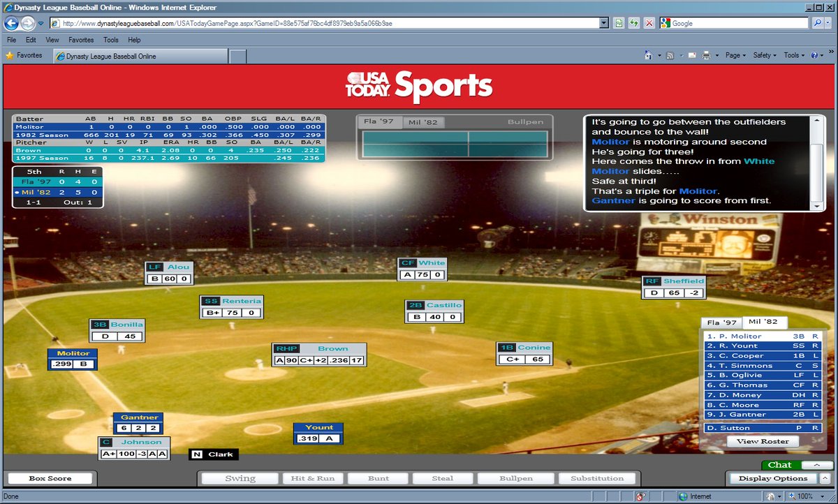This screenshot has height=504, width=838.
Task: Click the Favorites star button
Action: [24, 55]
